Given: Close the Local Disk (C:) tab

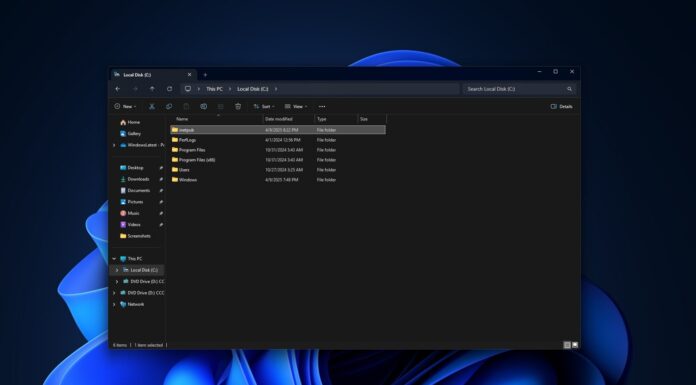Looking at the screenshot, I should click(x=190, y=75).
